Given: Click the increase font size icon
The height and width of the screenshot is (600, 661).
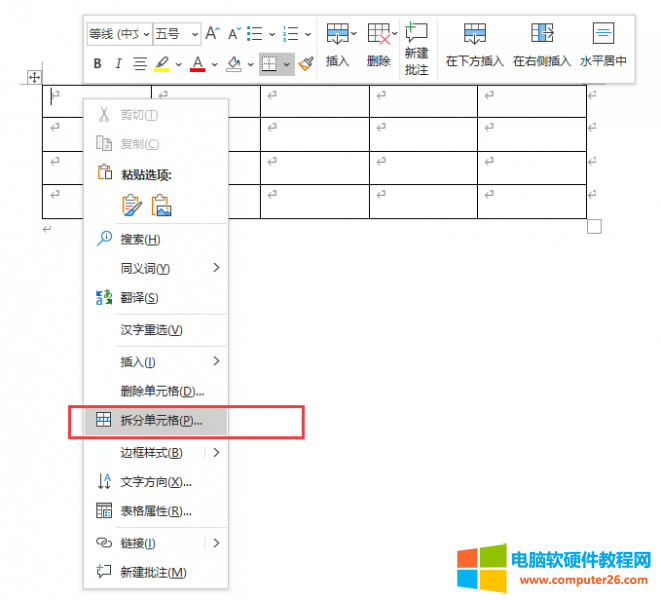Looking at the screenshot, I should (x=212, y=34).
